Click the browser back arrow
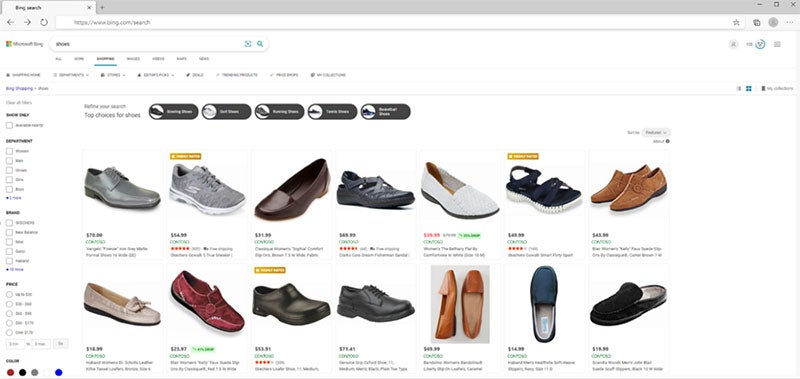 coord(11,22)
